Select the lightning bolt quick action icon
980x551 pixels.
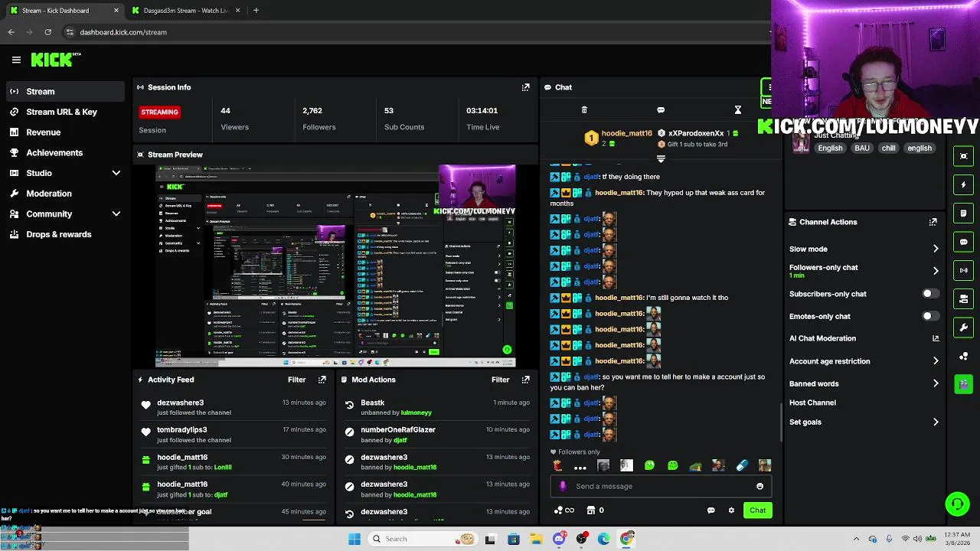point(963,184)
